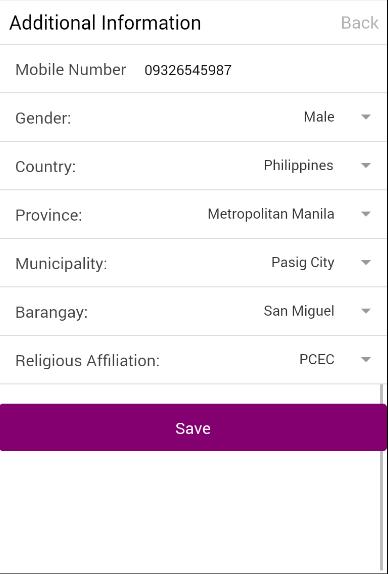Screen dimensions: 388x574
Task: Click the Religious Affiliation label
Action: tap(87, 361)
